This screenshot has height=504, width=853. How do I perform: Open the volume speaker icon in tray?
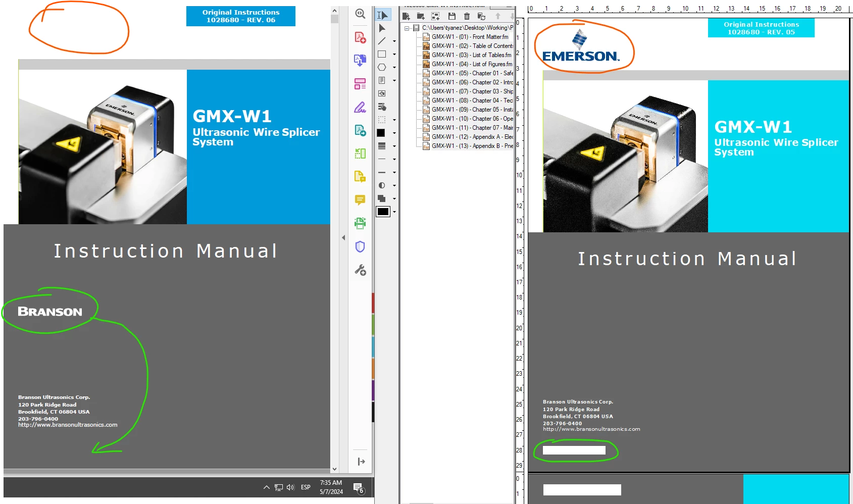pos(290,487)
